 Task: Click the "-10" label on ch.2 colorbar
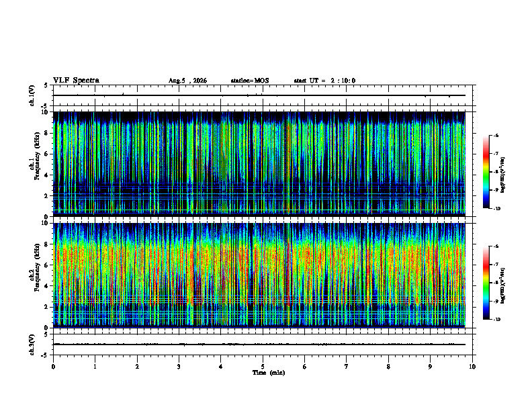[x=497, y=320]
